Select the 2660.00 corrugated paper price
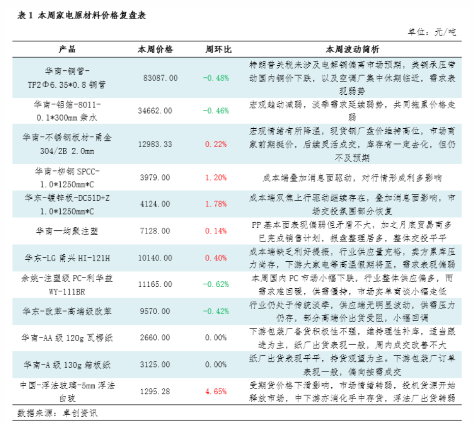 click(155, 338)
